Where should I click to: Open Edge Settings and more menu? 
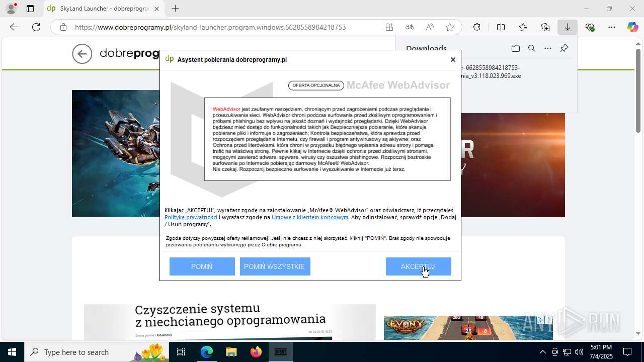pyautogui.click(x=612, y=27)
